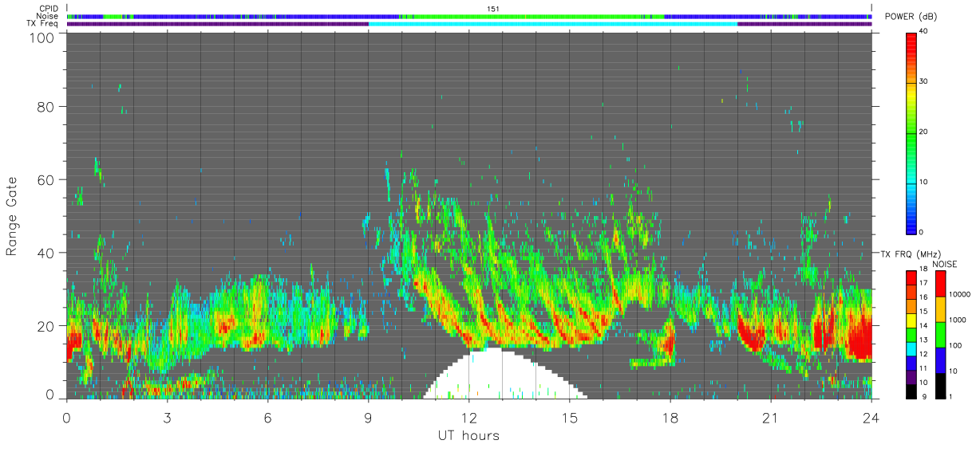The width and height of the screenshot is (980, 452).
Task: Select the noise color scale bar
Action: pos(942,335)
